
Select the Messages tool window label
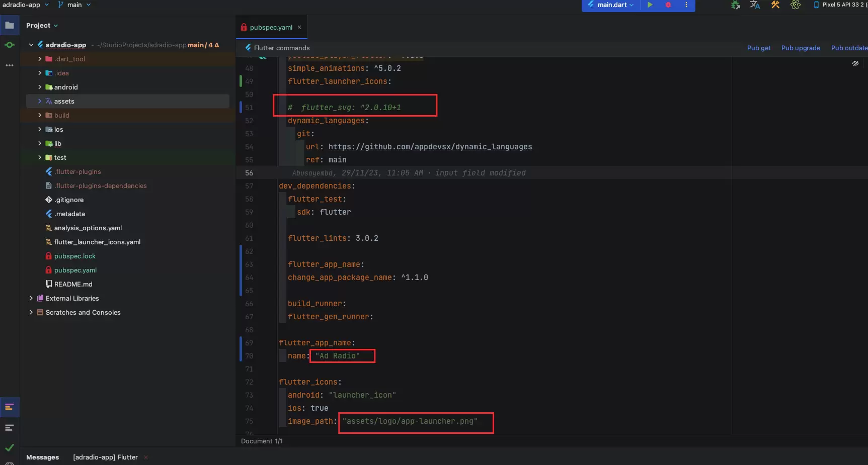click(x=42, y=457)
